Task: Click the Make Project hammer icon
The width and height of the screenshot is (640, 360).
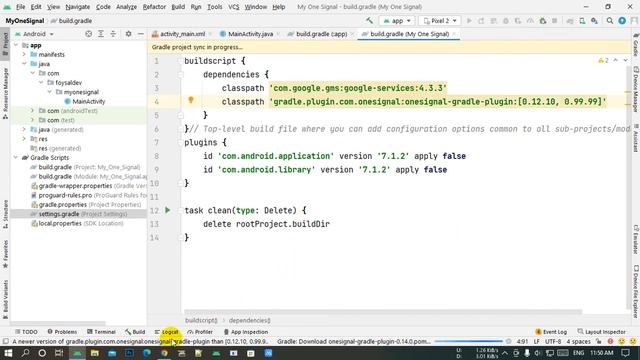Action: pyautogui.click(x=369, y=20)
